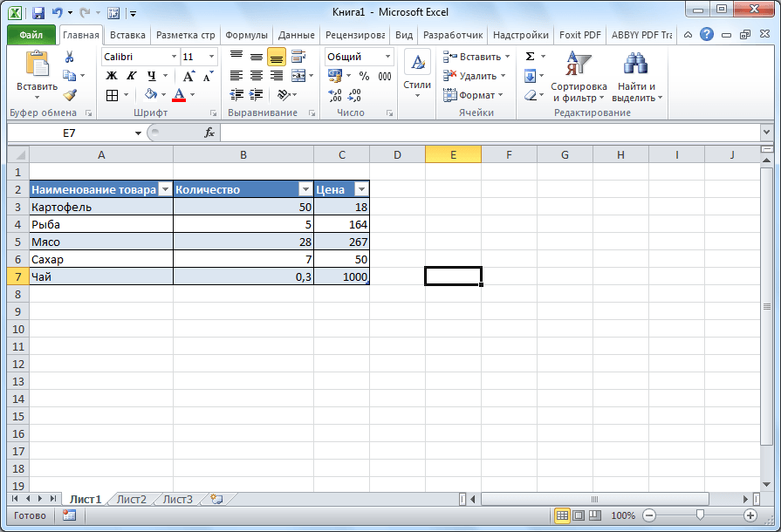Click the AutoSum sigma icon
781x532 pixels.
coord(530,57)
